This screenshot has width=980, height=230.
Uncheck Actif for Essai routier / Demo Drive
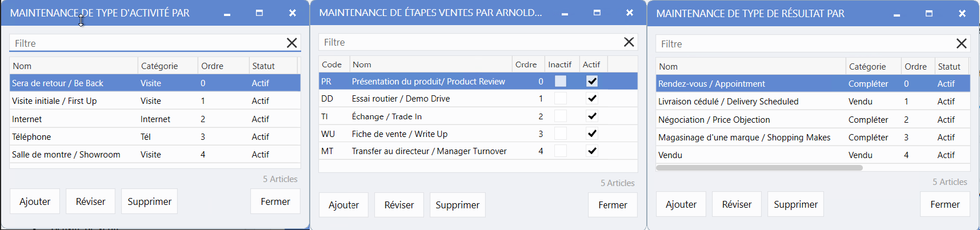[592, 99]
